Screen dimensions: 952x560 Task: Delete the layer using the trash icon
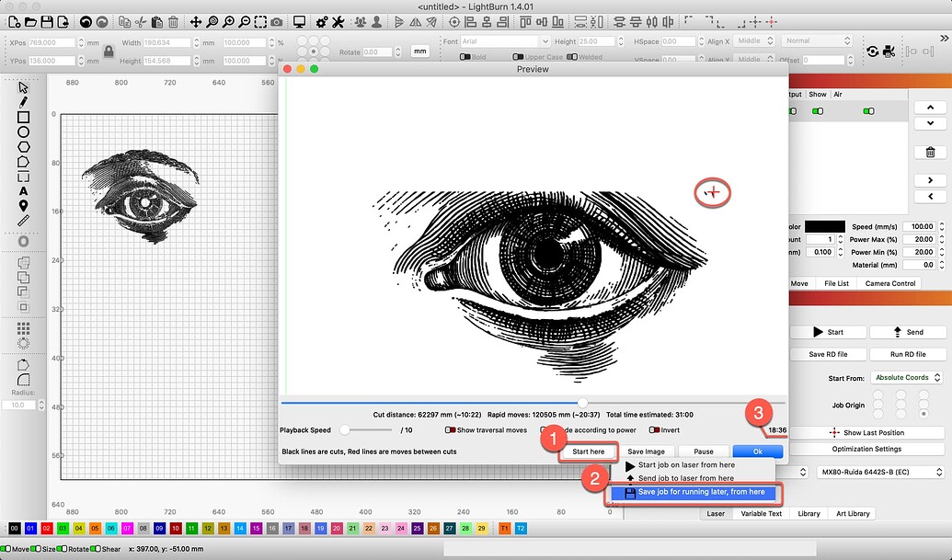coord(930,153)
